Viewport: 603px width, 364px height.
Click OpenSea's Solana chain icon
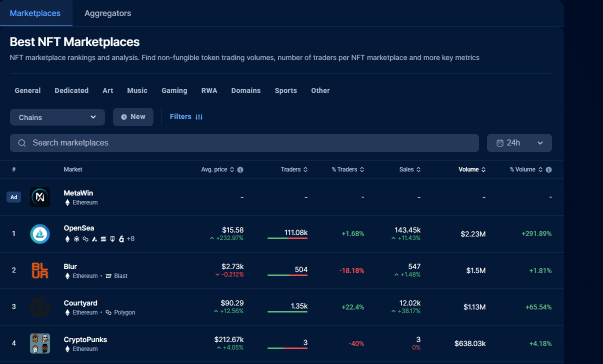point(103,239)
